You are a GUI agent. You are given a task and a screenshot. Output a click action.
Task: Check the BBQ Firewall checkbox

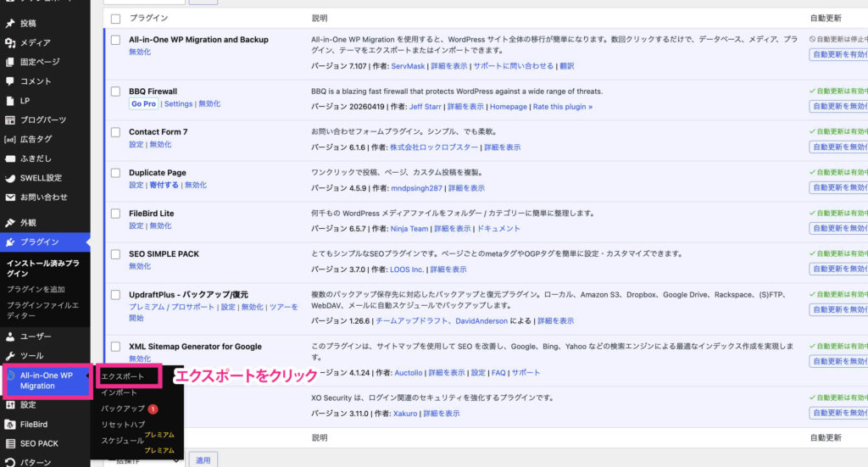coord(115,92)
